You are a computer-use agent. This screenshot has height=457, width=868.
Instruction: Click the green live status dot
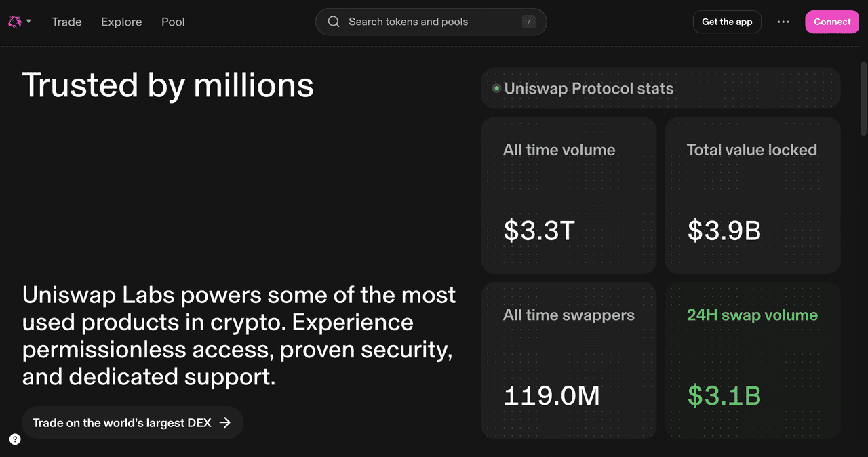pos(496,88)
